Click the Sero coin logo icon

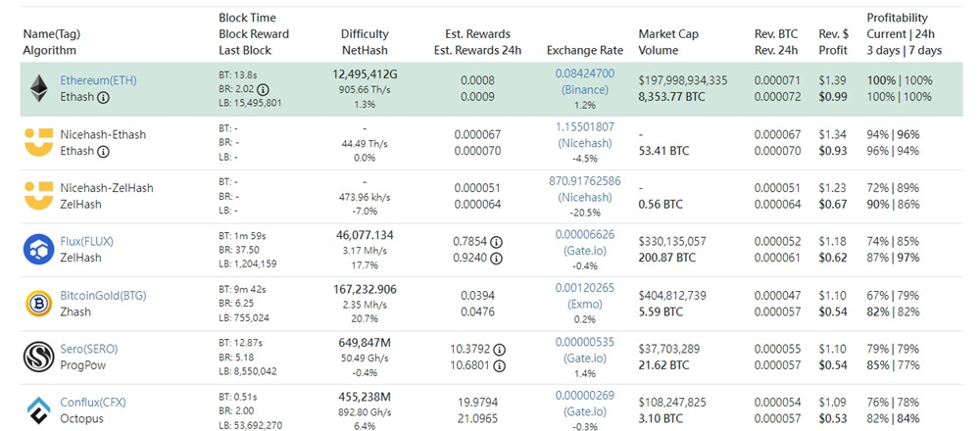(x=38, y=358)
